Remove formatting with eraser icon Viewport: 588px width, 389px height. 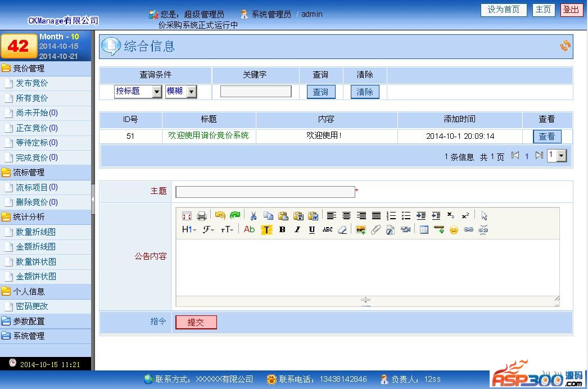(342, 229)
